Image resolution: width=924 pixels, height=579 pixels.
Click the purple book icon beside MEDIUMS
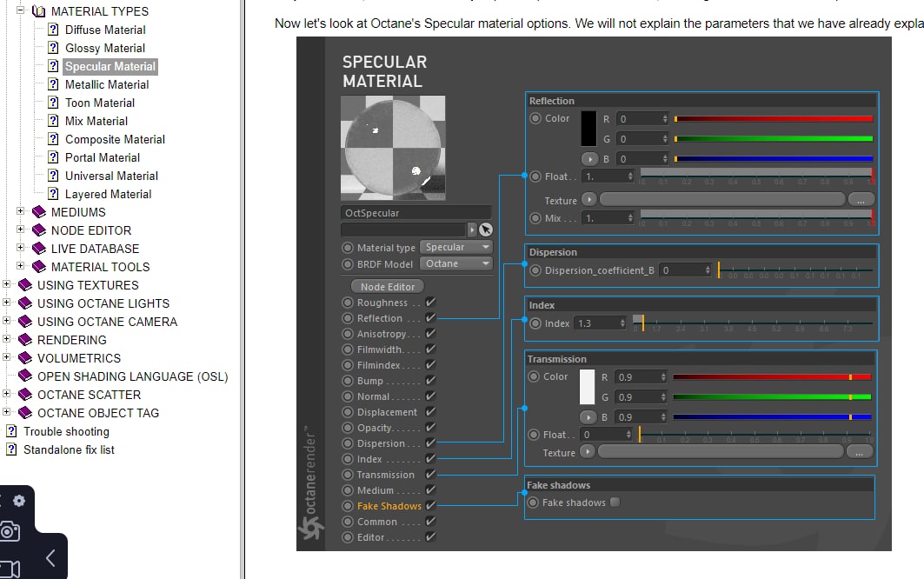(x=39, y=211)
